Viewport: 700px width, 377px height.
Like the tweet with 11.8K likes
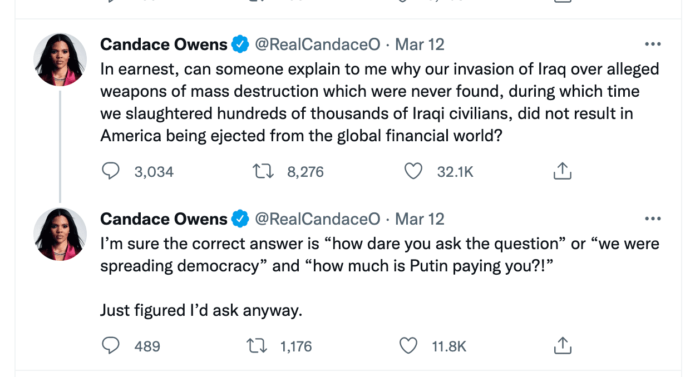(x=408, y=346)
